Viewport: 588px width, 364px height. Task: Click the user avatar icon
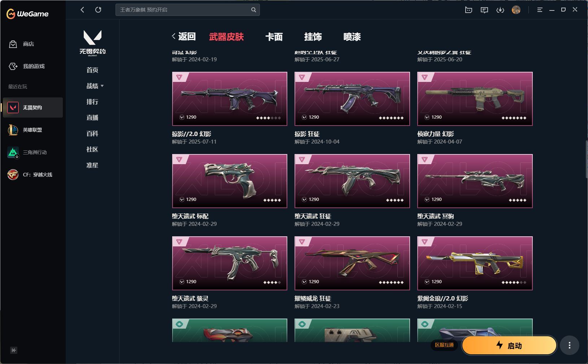[x=516, y=10]
